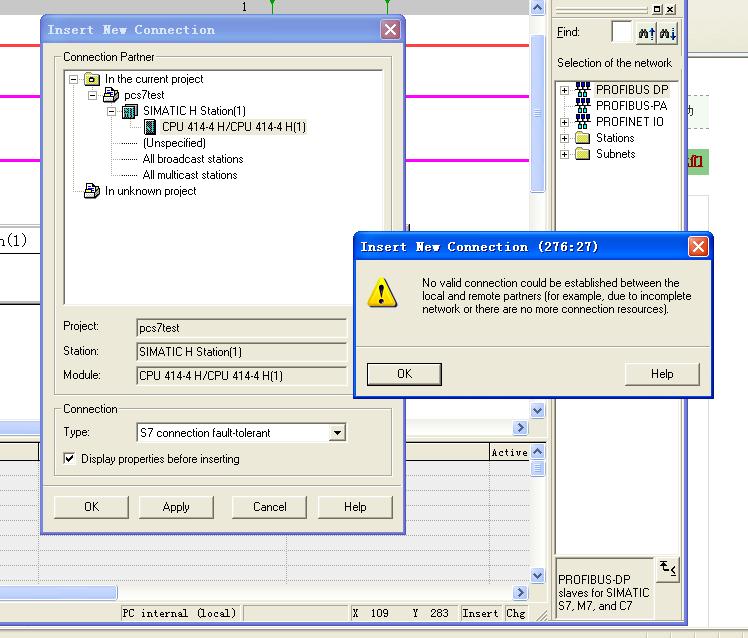Select the pcs7test project icon

[x=111, y=95]
